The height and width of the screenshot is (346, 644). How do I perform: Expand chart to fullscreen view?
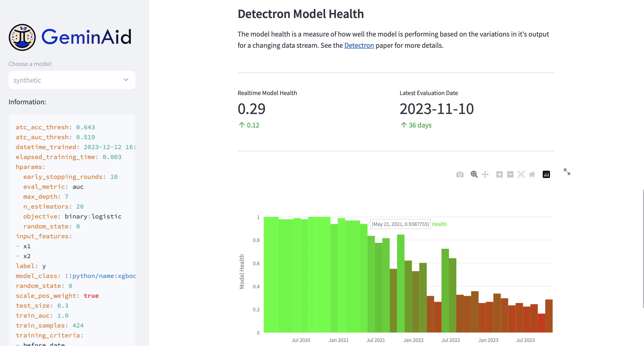point(567,172)
